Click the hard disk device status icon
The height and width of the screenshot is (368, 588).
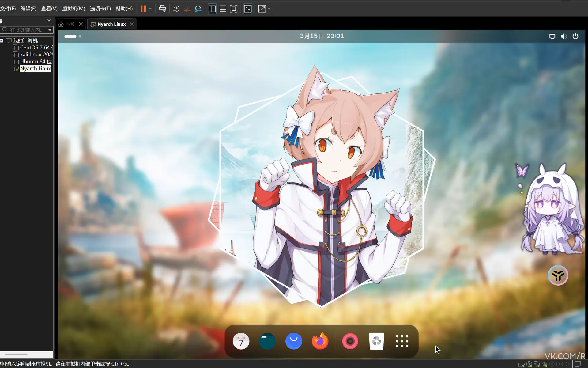click(x=521, y=364)
